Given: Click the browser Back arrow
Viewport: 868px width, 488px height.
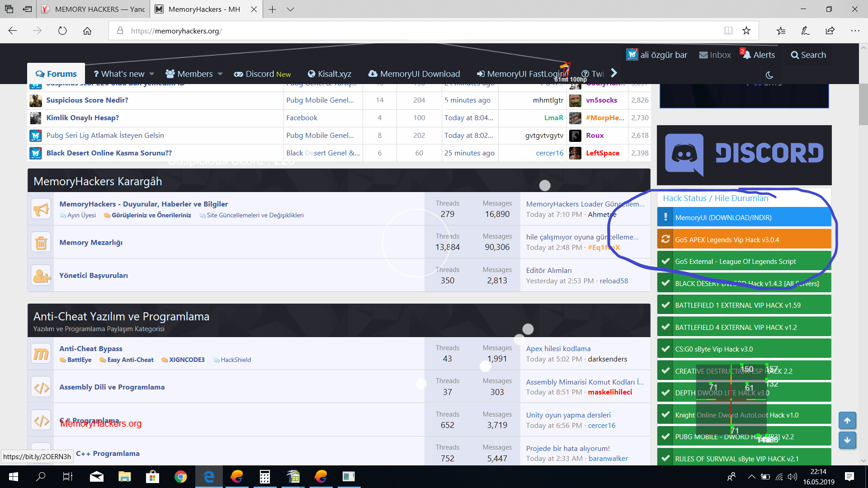Looking at the screenshot, I should 13,31.
